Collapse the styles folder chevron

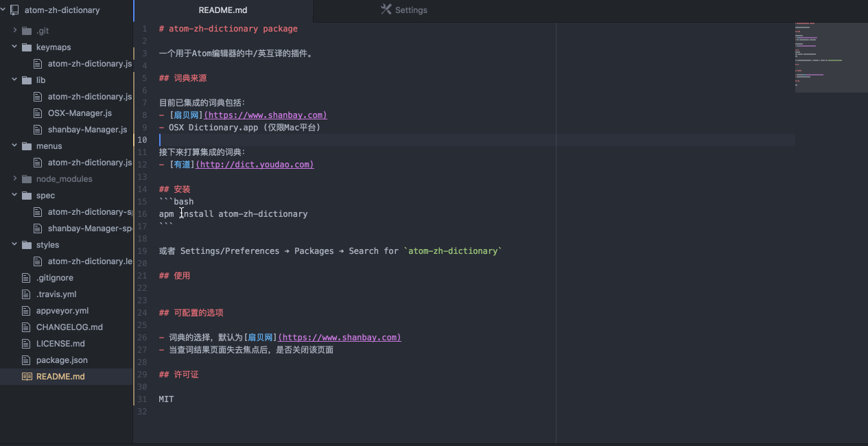coord(15,245)
